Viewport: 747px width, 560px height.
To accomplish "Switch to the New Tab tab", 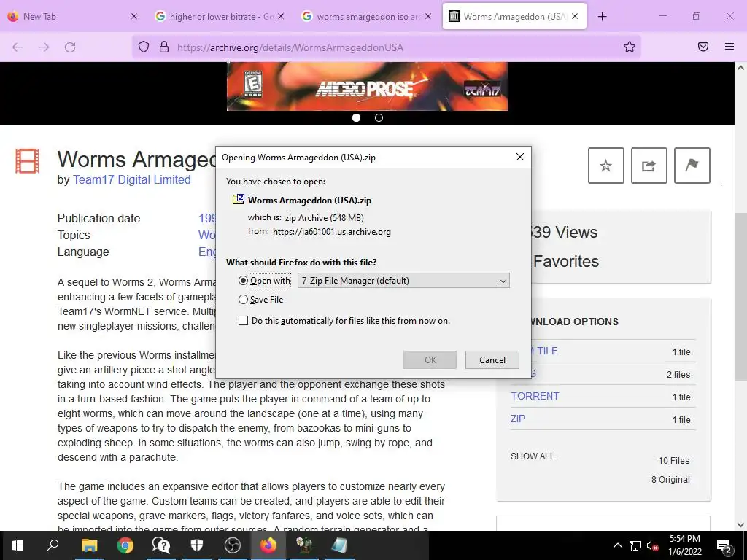I will click(x=66, y=16).
